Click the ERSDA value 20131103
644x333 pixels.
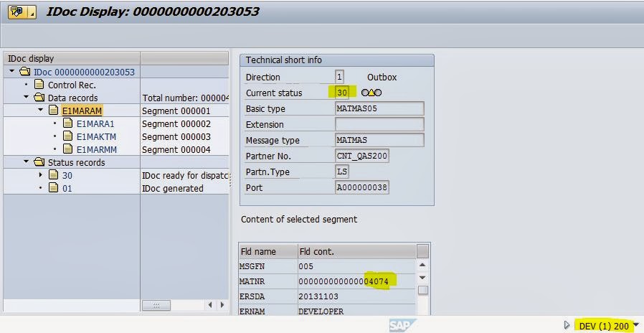tap(318, 296)
